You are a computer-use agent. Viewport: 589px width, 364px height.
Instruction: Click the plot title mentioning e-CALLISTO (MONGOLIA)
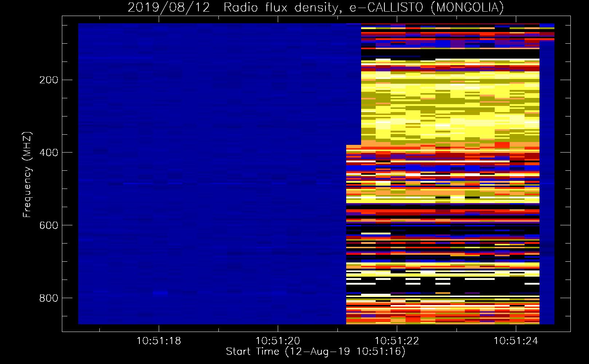coord(316,7)
